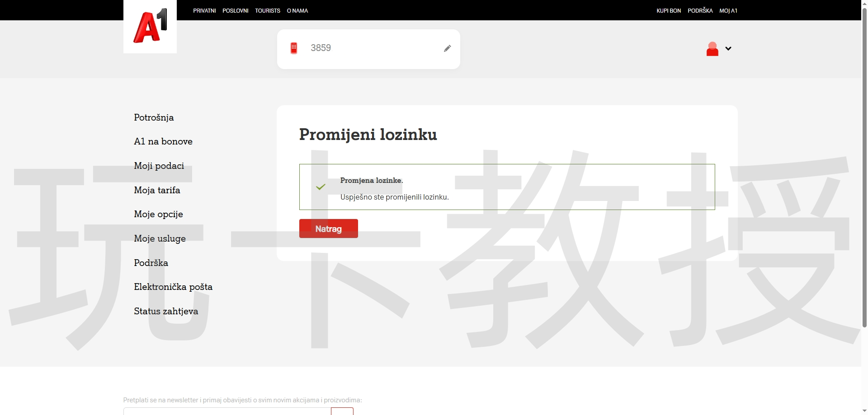Click the pencil edit icon
This screenshot has width=868, height=415.
(x=447, y=48)
